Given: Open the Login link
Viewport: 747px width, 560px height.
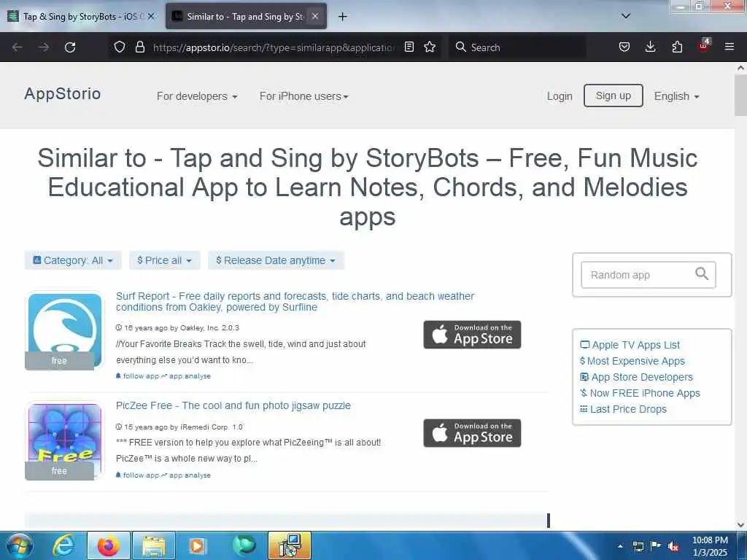Looking at the screenshot, I should (560, 96).
